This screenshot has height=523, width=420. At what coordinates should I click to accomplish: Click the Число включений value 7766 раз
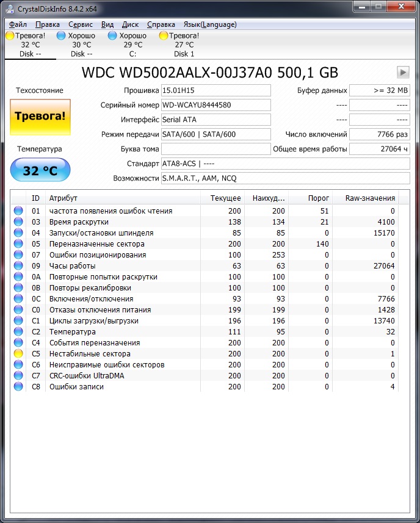(x=380, y=134)
